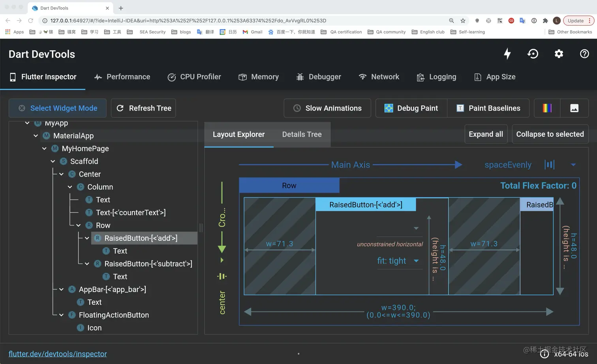
Task: Click RaisedButton-[<'add'>] box in Layout Explorer
Action: (x=366, y=205)
